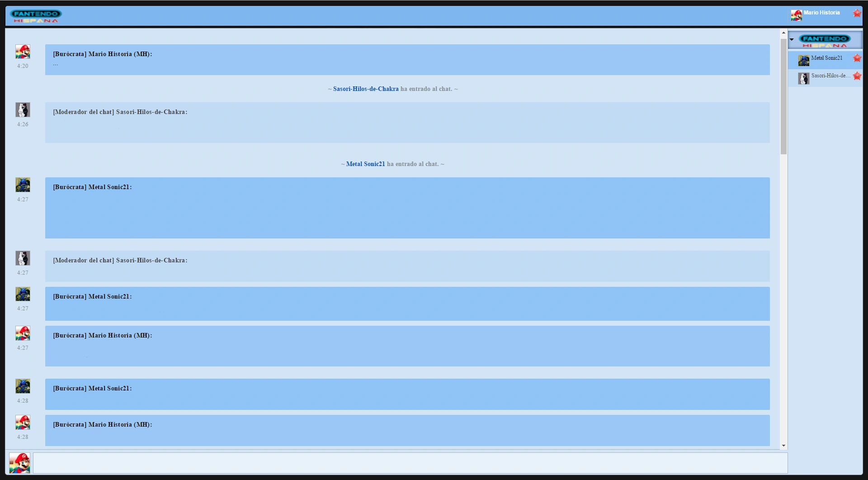This screenshot has height=480, width=868.
Task: Click the scroll-down arrow of the chat scrollbar
Action: (783, 446)
